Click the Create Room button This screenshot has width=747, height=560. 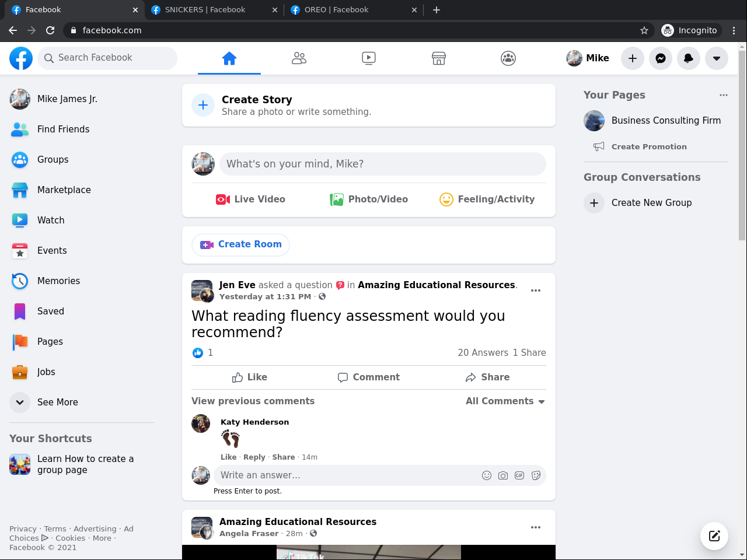(x=240, y=244)
